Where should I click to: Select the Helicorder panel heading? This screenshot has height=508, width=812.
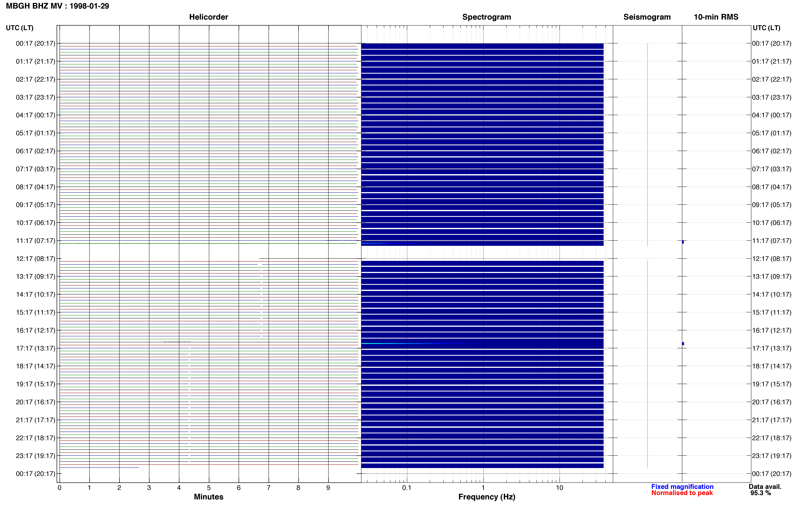pos(209,17)
